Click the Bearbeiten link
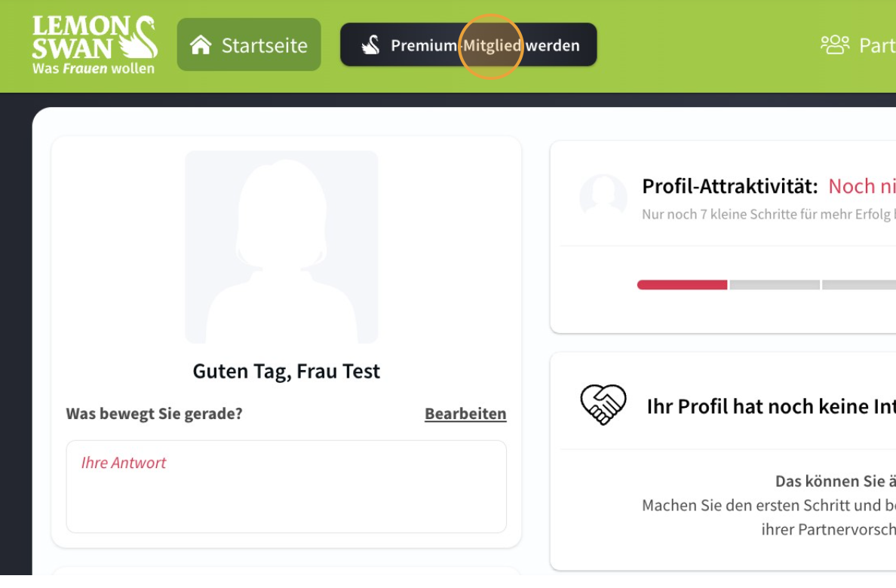Image resolution: width=896 pixels, height=588 pixels. click(x=465, y=413)
